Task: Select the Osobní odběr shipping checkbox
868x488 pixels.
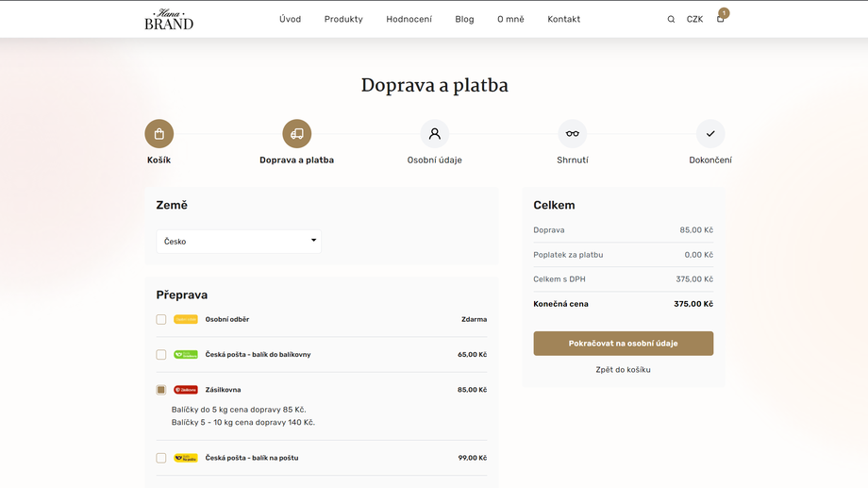Action: [161, 320]
